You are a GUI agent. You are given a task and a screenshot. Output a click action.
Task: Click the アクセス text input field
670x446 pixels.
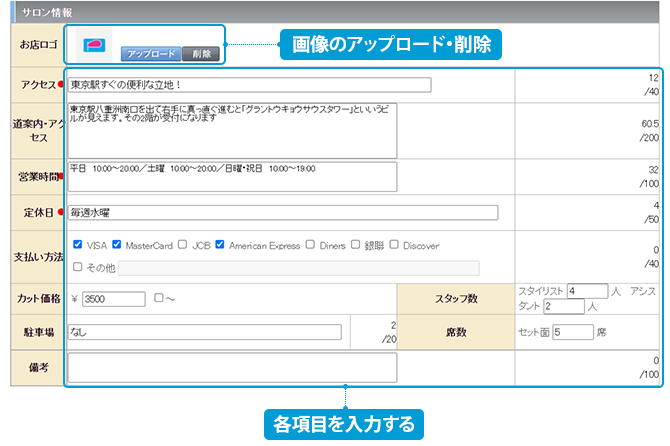pyautogui.click(x=249, y=85)
